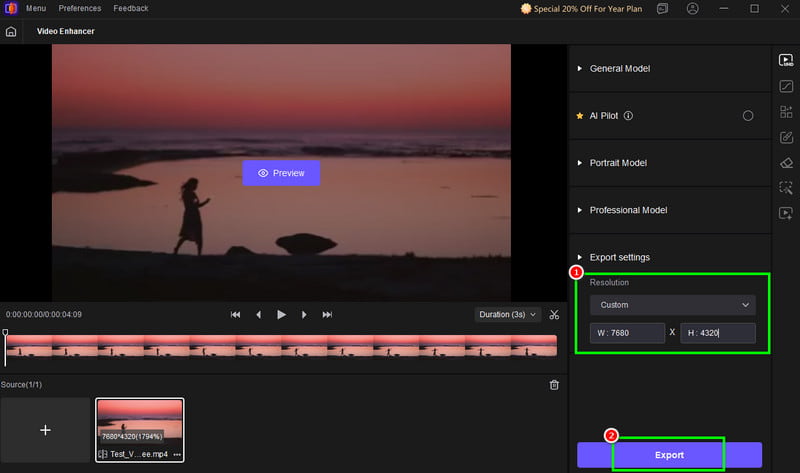Select the sidebar icon with diagonal line
Viewport: 800px width, 473px height.
point(786,86)
